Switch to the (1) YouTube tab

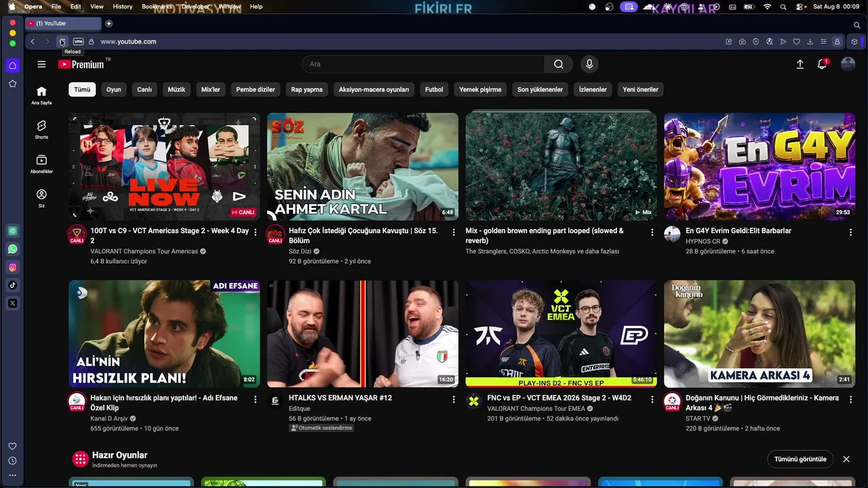[63, 24]
